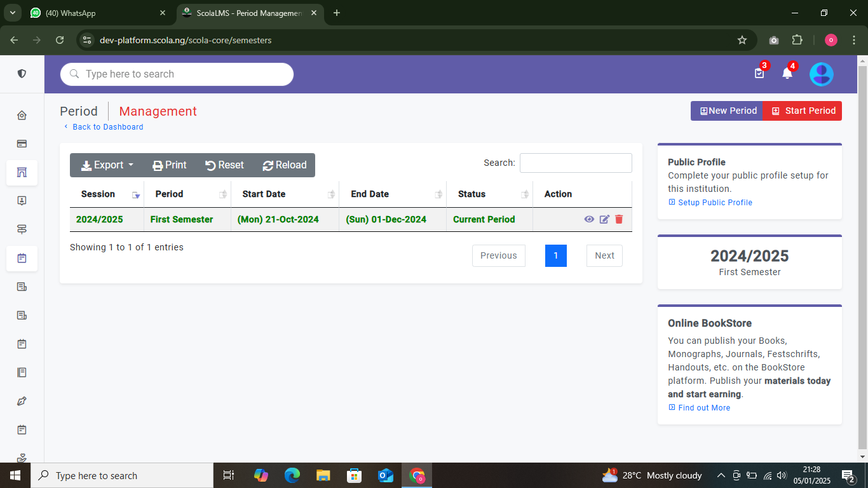Open the notebook icon in the sidebar

pos(22,372)
